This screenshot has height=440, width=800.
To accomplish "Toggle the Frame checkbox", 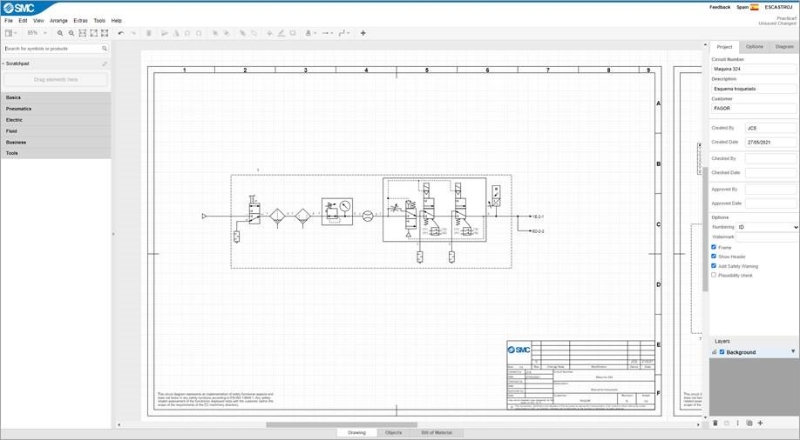I will tap(714, 247).
